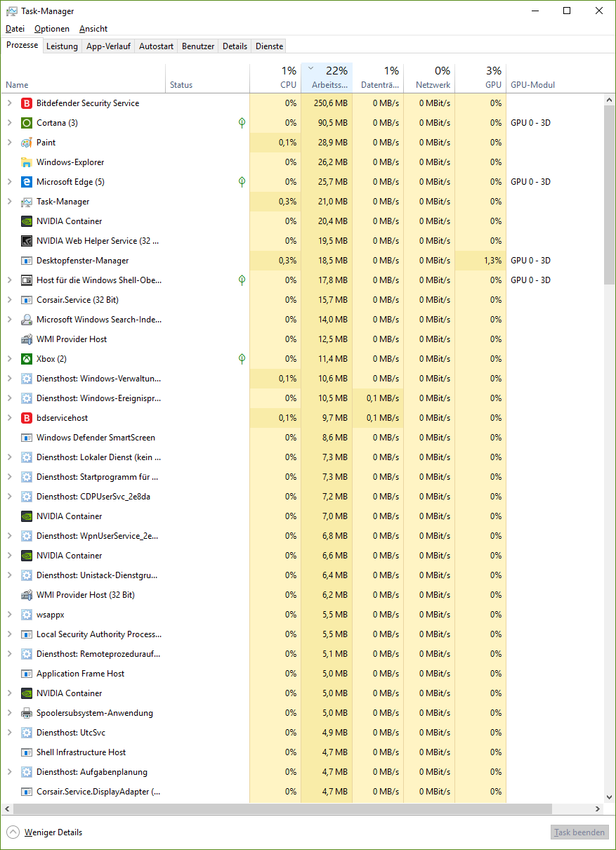Click the bdservicehost icon
The width and height of the screenshot is (616, 850).
27,418
